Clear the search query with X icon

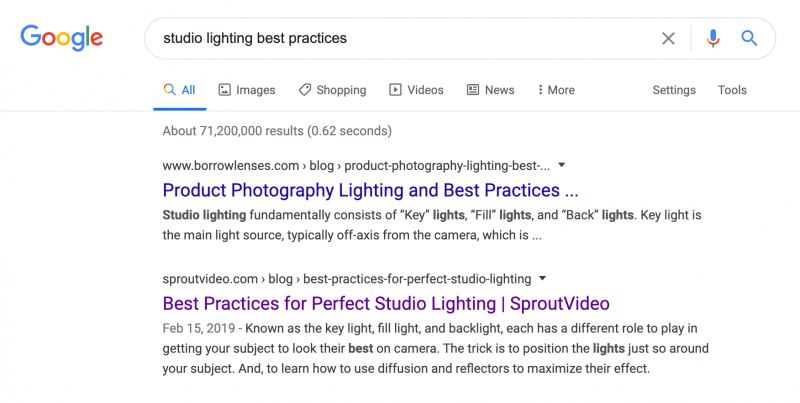(x=668, y=38)
